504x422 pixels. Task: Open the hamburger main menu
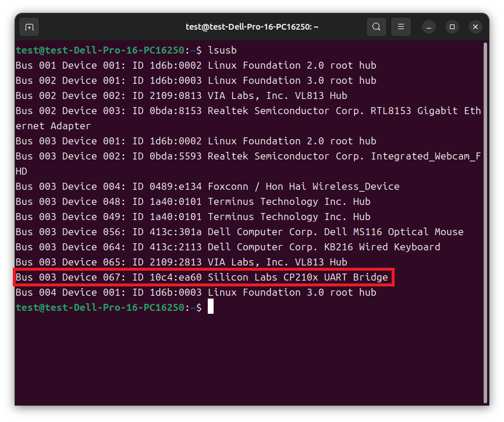401,27
